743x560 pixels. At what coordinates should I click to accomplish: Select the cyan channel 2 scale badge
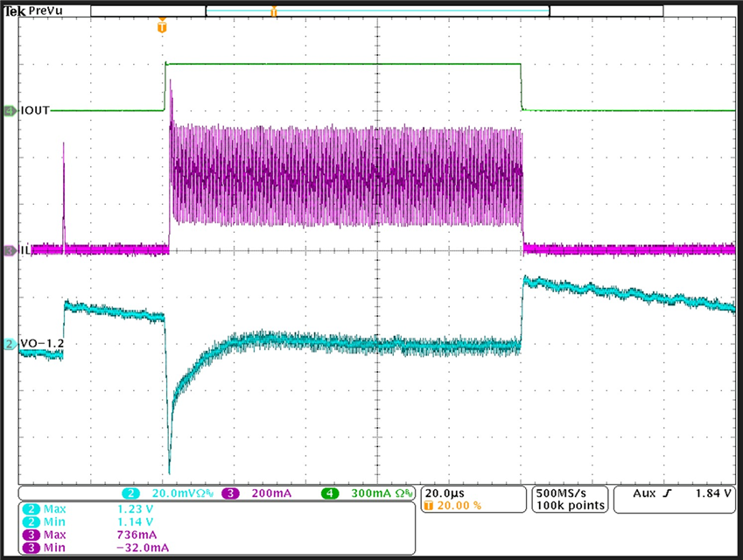(130, 493)
